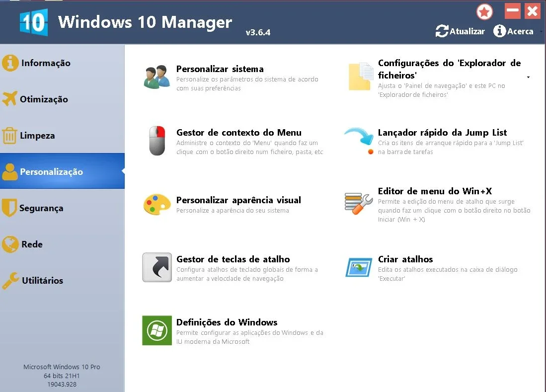Click description starting 'Ajusta o Painel de navegação'

(442, 90)
